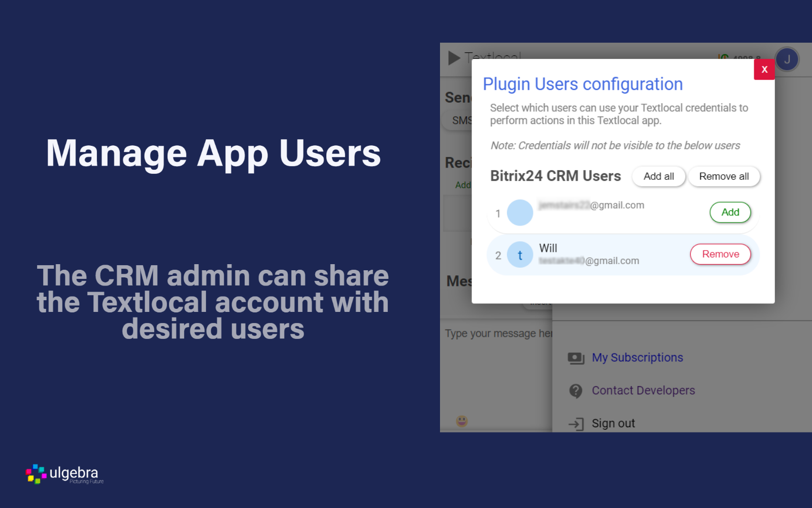The width and height of the screenshot is (812, 508).
Task: Open the emoji smiley picker
Action: coord(462,421)
